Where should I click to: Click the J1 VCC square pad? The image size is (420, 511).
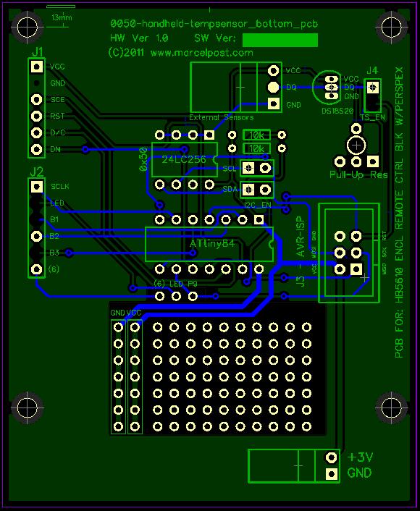36,67
